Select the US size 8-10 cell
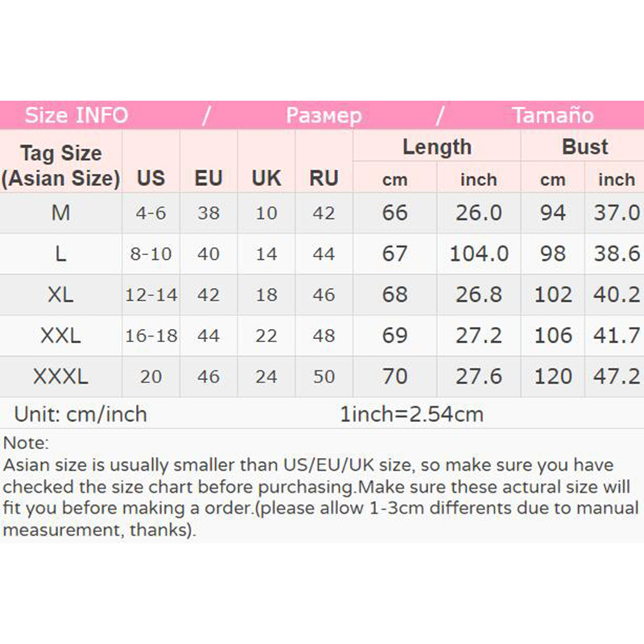 click(x=151, y=254)
